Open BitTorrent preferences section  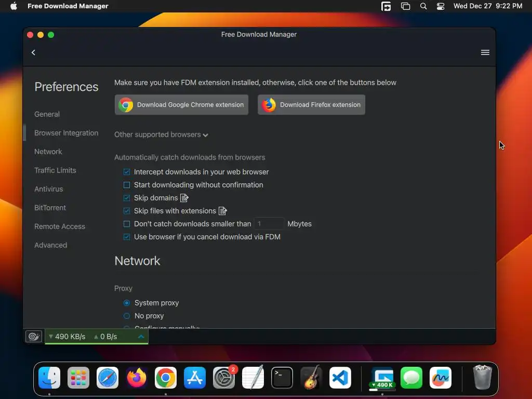[50, 208]
